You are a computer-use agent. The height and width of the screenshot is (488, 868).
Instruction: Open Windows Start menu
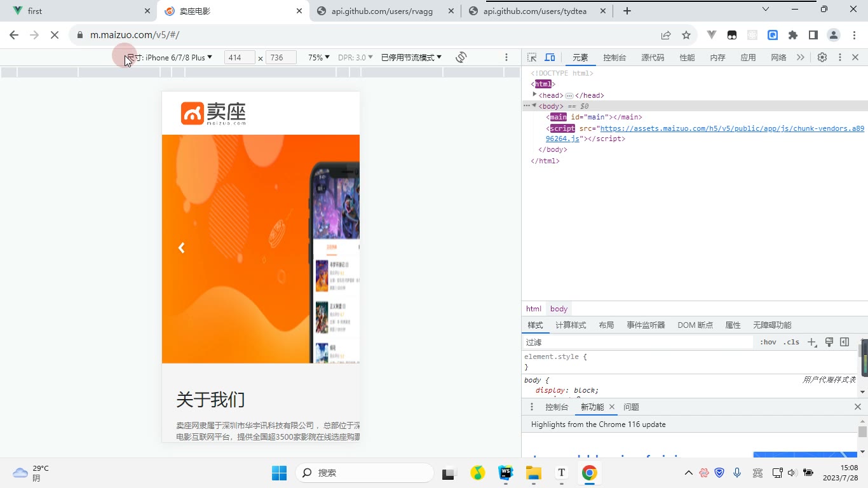click(279, 473)
